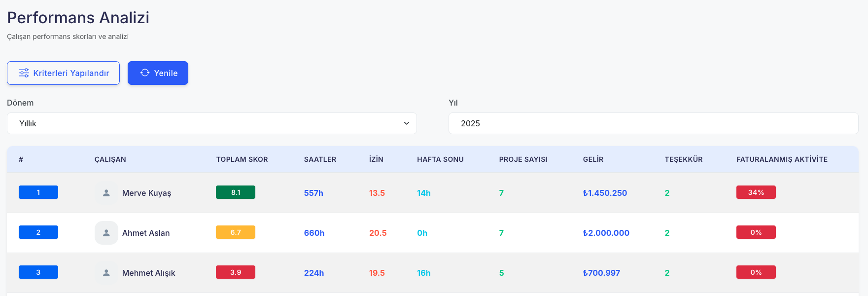Refresh data with the Yenile button
Image resolution: width=868 pixels, height=296 pixels.
[x=158, y=73]
